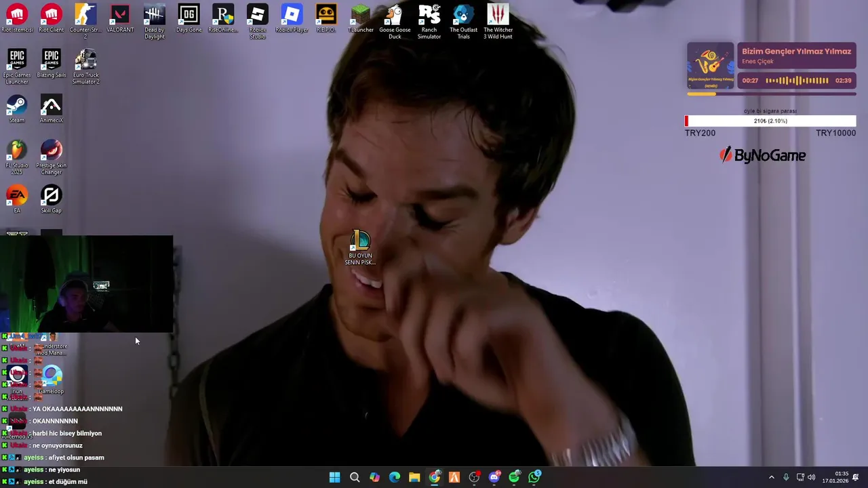This screenshot has height=488, width=868.
Task: Launch the RiseOnline shortcut
Action: [x=223, y=18]
